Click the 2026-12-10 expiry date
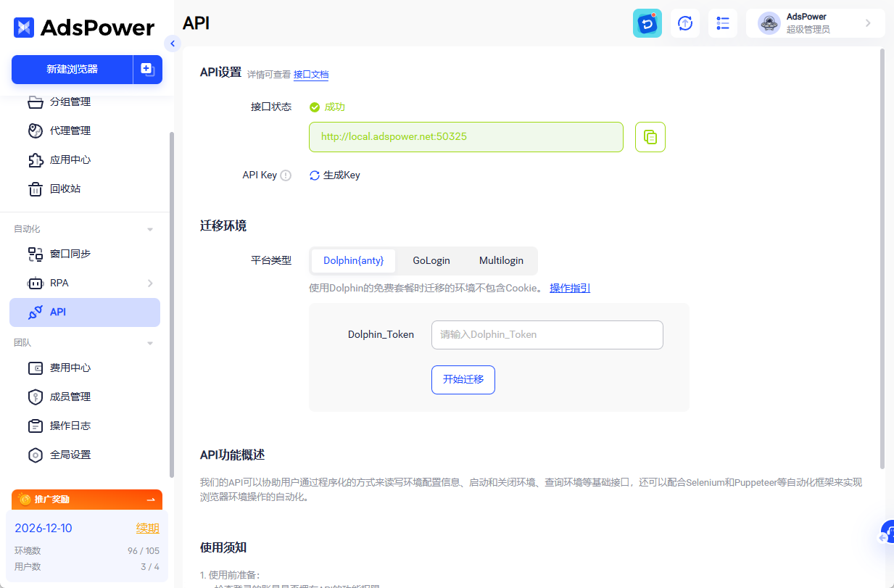Viewport: 894px width, 588px height. coord(44,528)
